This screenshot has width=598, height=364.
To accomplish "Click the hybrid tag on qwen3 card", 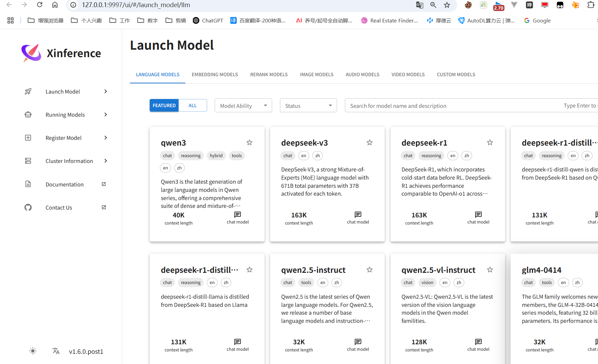I will tap(216, 155).
